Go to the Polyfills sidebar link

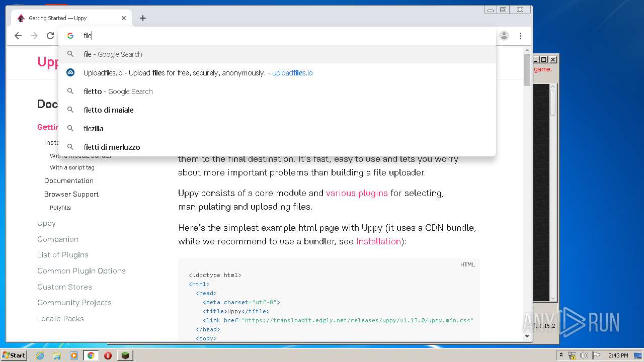coord(60,208)
